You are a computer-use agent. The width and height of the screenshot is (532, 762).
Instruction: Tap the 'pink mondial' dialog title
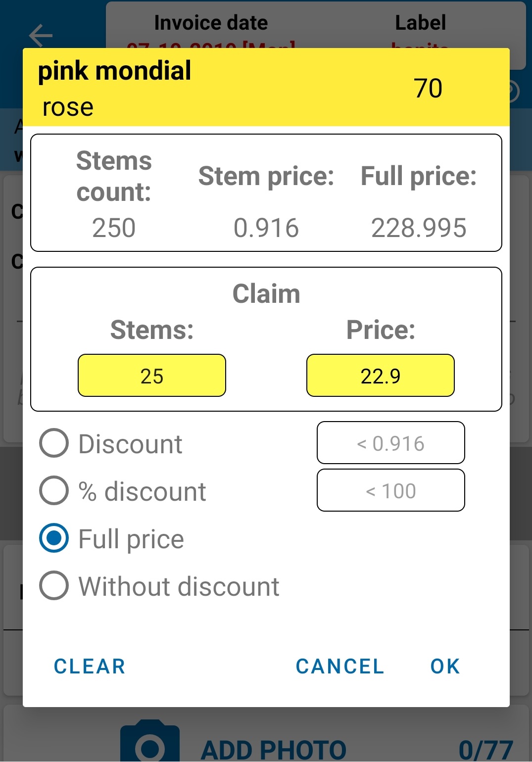115,71
